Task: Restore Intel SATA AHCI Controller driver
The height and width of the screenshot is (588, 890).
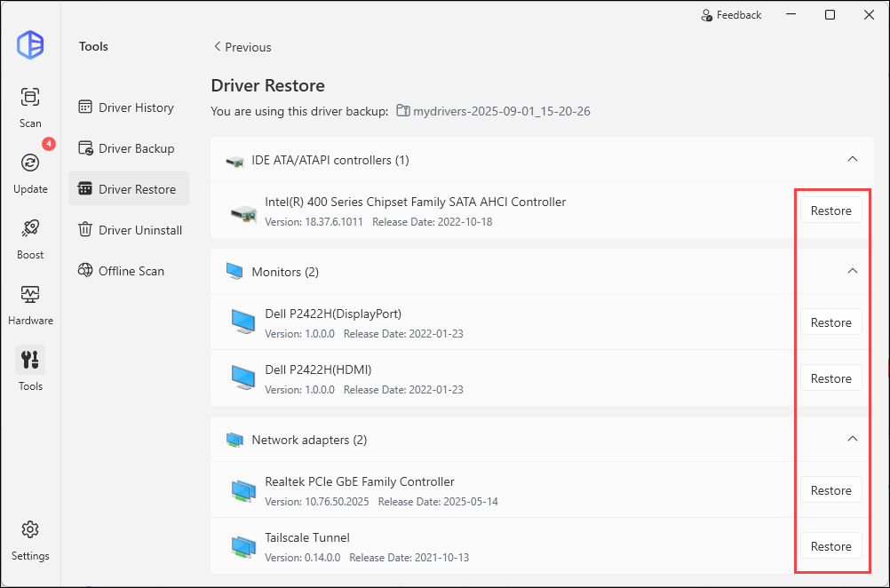Action: pyautogui.click(x=830, y=211)
